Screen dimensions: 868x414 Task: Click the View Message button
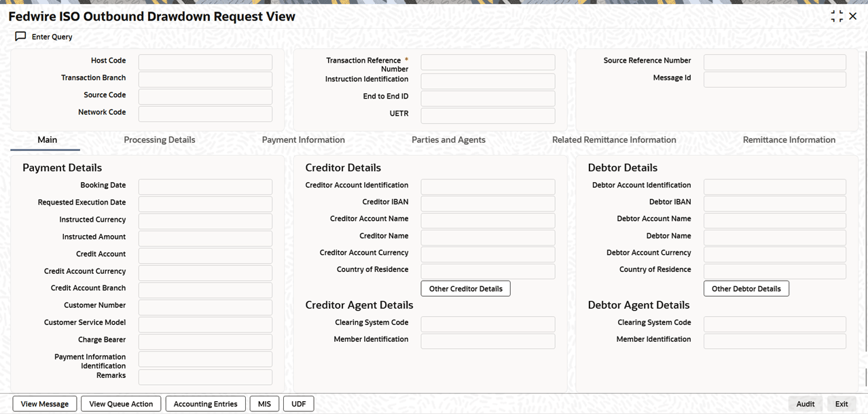pos(45,404)
